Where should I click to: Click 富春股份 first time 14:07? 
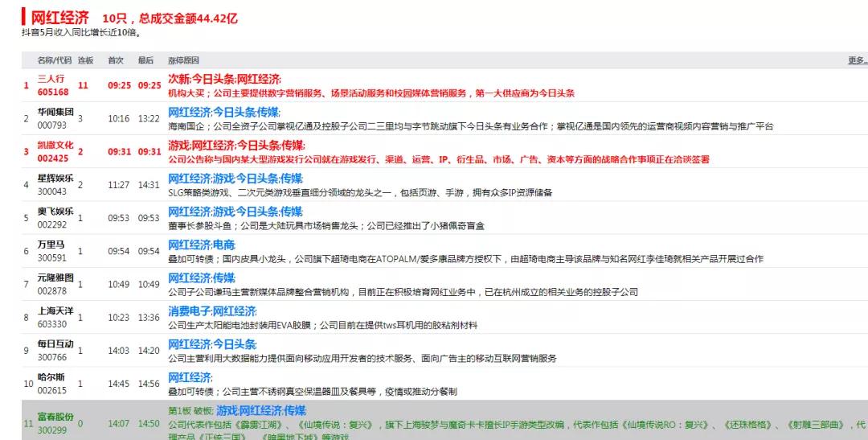118,423
